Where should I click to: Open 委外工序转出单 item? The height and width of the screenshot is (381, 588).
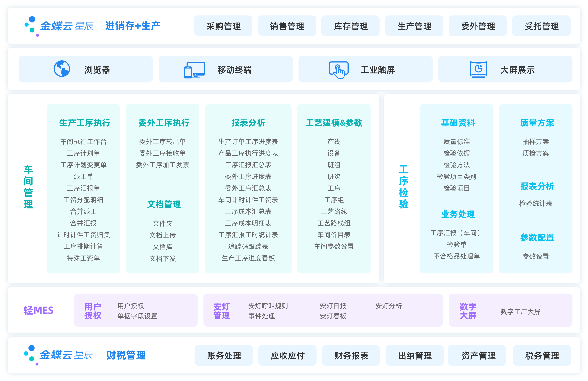coord(162,141)
